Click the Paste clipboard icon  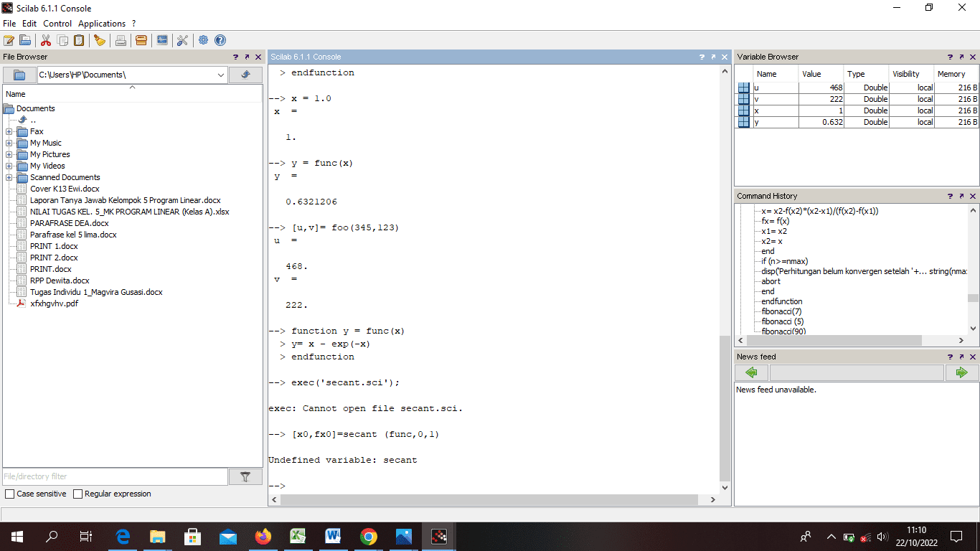click(79, 40)
